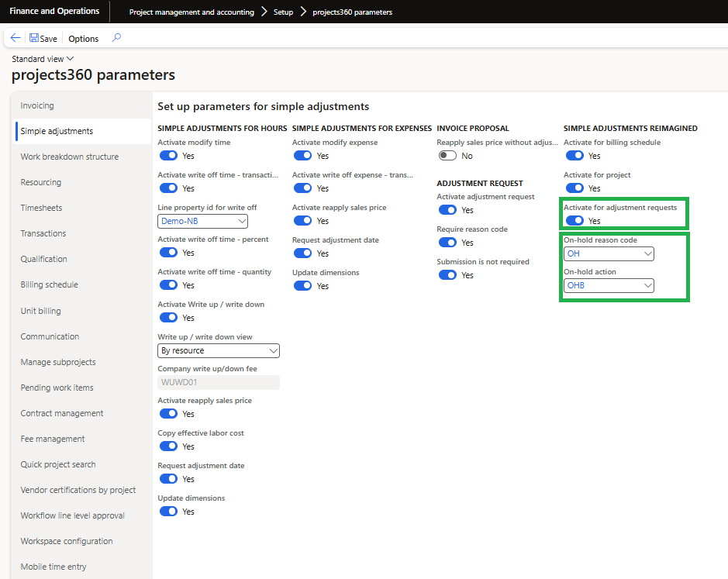
Task: Click Project management and accounting breadcrumb
Action: pyautogui.click(x=191, y=12)
